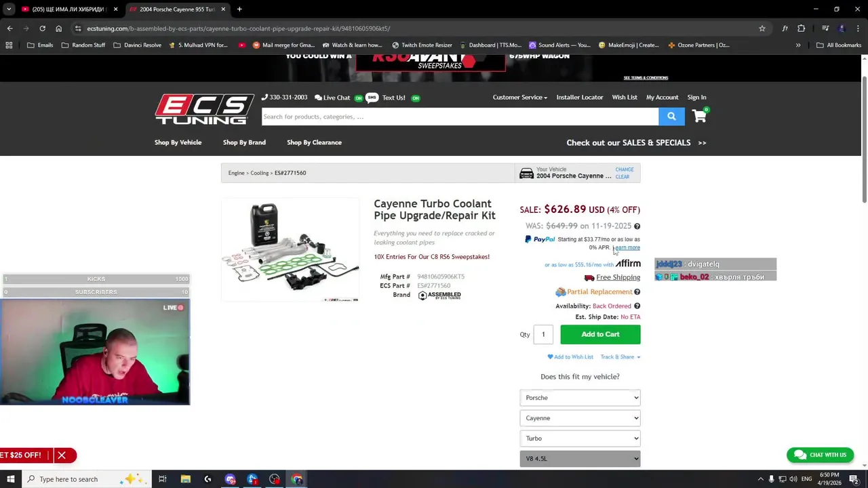Click the Engine breadcrumb link
Image resolution: width=868 pixels, height=488 pixels.
236,173
